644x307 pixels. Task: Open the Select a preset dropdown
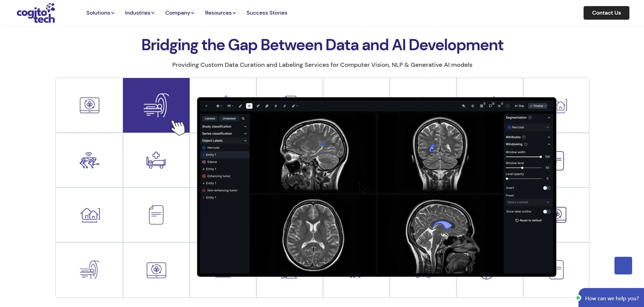[x=528, y=202]
